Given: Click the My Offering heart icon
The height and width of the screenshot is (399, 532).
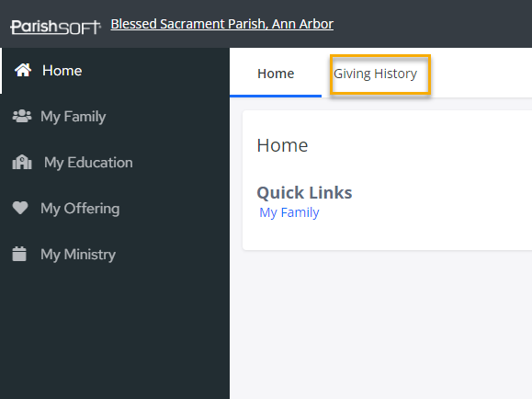Looking at the screenshot, I should (20, 208).
